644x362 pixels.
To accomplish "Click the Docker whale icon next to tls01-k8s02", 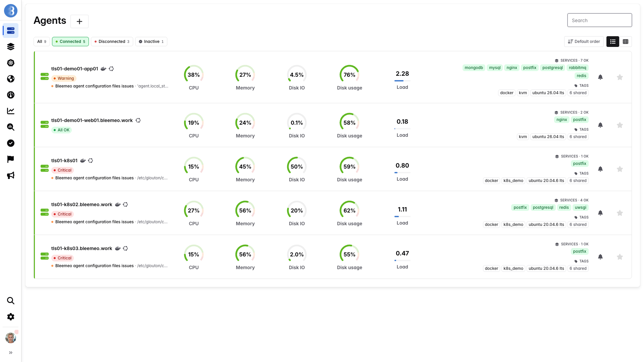I will click(x=118, y=204).
